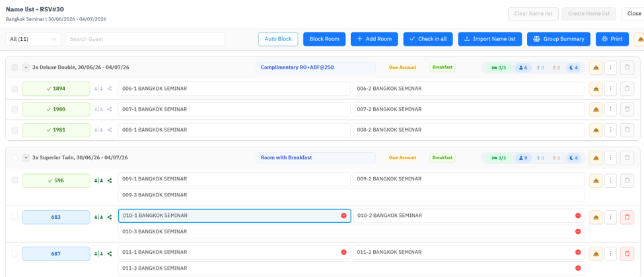
Task: Open three-dot menu for room 1894
Action: (x=611, y=89)
